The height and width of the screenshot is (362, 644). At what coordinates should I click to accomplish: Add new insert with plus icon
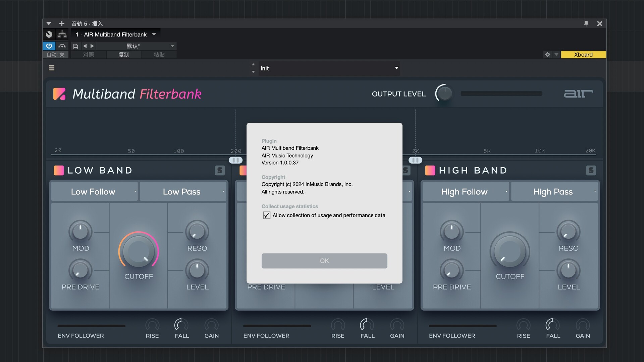(x=62, y=23)
